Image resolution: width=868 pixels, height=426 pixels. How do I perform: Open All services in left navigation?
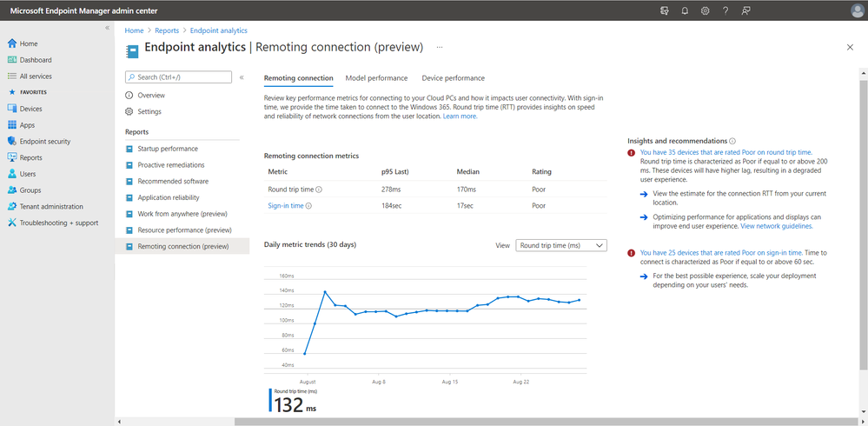coord(36,77)
